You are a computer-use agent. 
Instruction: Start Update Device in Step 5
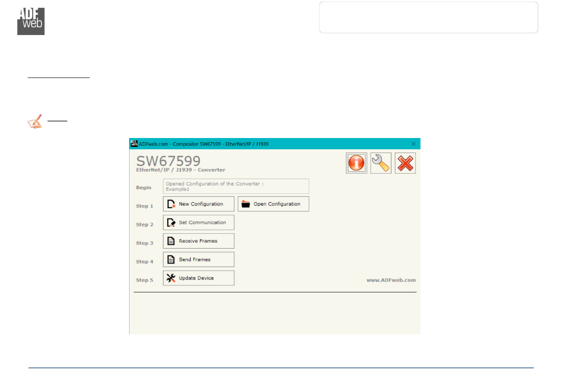(x=199, y=278)
